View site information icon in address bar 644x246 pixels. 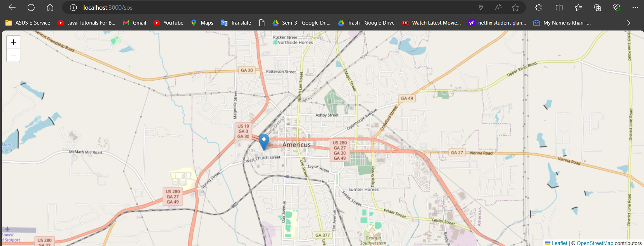[73, 8]
